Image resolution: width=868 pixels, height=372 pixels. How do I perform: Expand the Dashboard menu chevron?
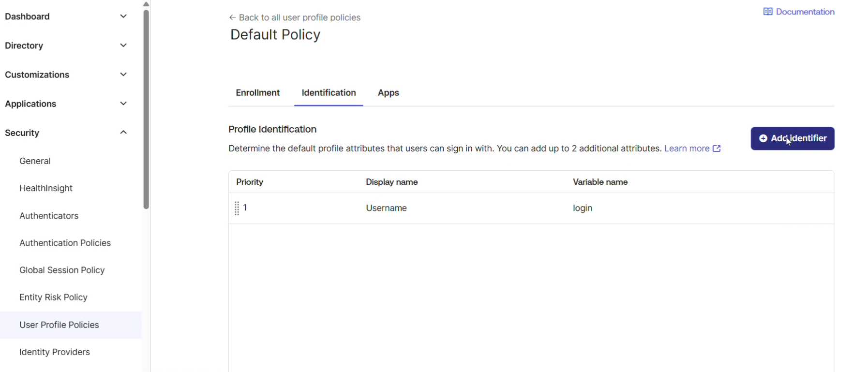point(123,16)
